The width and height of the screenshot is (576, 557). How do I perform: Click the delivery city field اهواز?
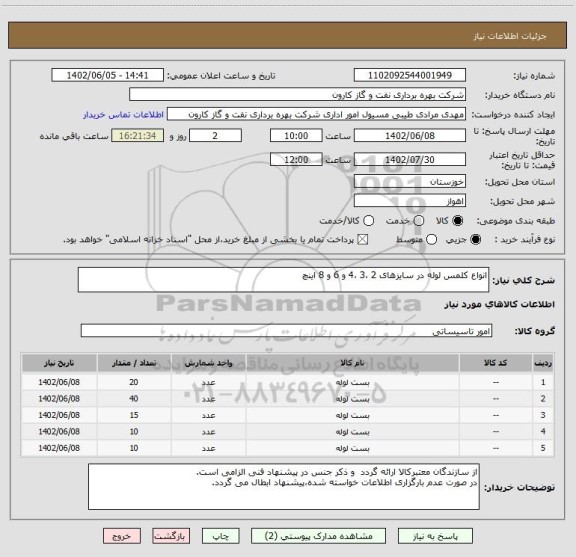(x=410, y=201)
